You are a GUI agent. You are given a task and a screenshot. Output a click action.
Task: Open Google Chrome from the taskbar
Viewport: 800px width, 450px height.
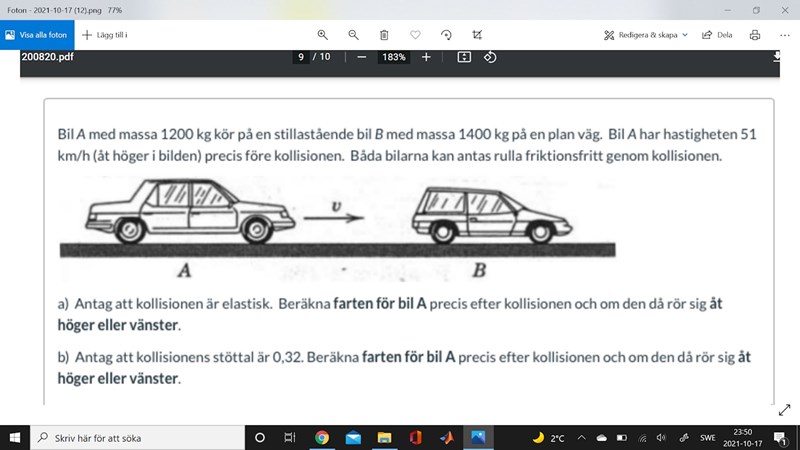(x=322, y=437)
